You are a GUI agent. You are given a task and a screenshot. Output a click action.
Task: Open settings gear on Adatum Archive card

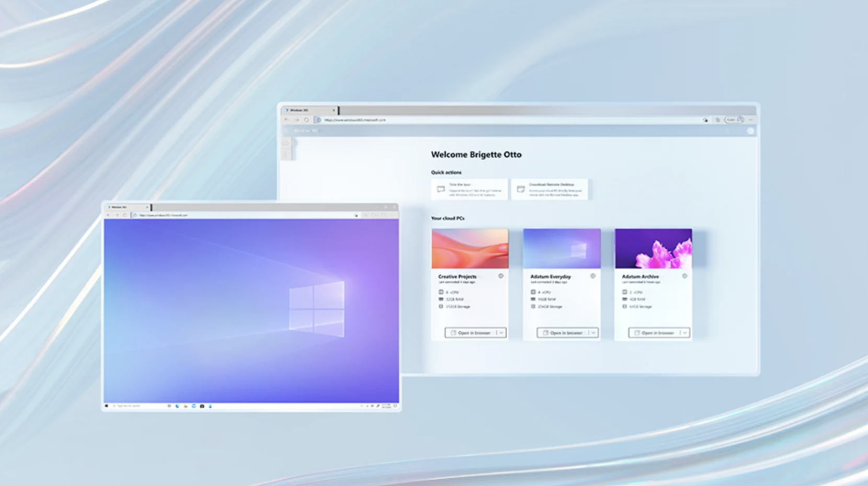click(684, 276)
